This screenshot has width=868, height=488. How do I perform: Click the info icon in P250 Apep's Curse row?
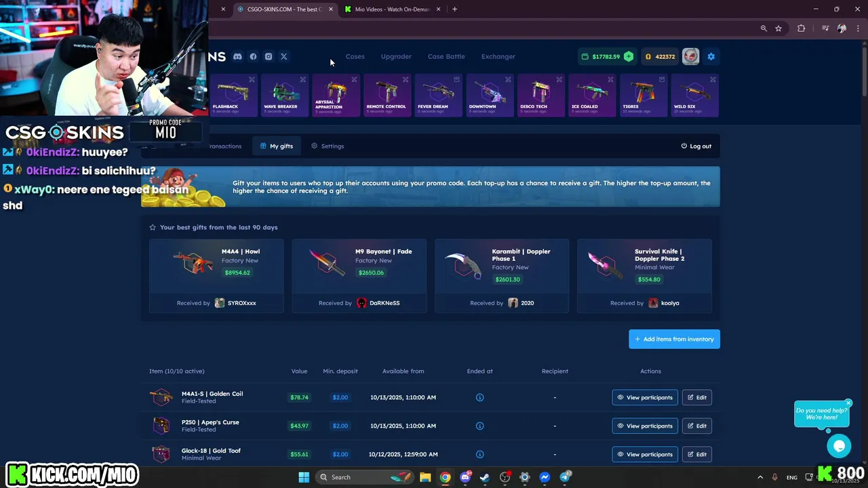click(x=479, y=426)
